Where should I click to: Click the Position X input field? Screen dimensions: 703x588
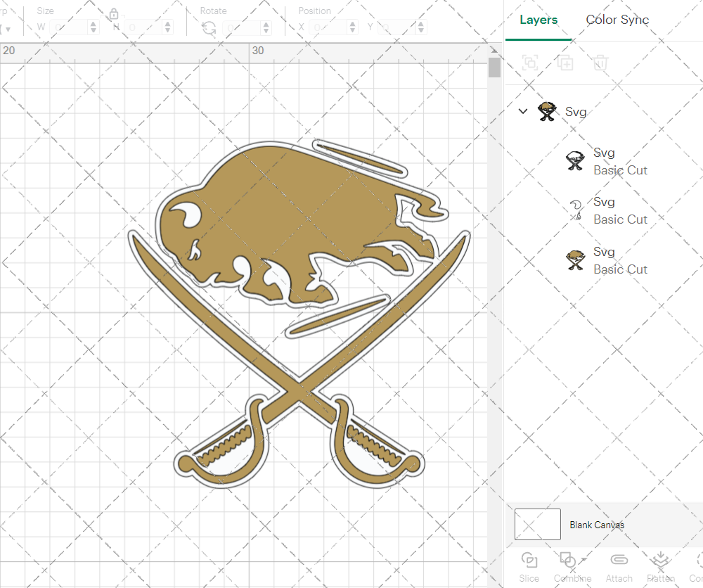pyautogui.click(x=328, y=27)
